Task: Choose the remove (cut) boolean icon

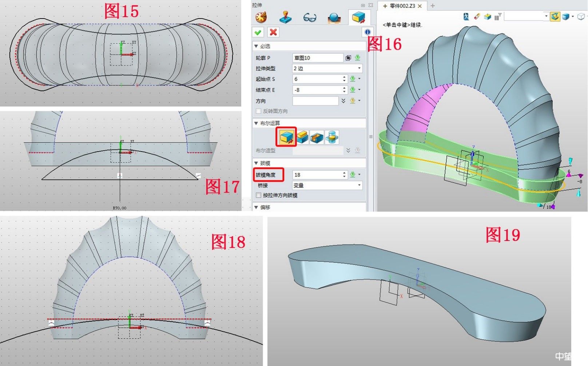Action: [x=317, y=137]
